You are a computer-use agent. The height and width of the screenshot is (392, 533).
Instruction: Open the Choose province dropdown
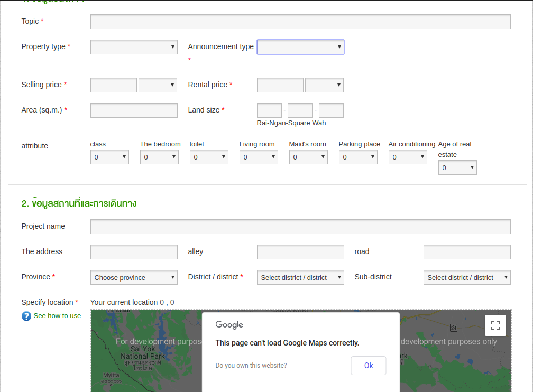click(x=134, y=277)
